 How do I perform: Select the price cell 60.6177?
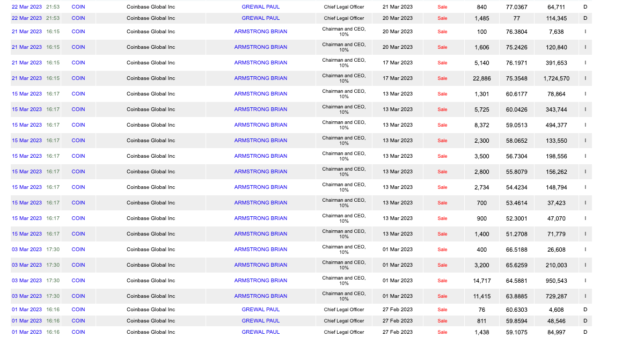pyautogui.click(x=517, y=94)
